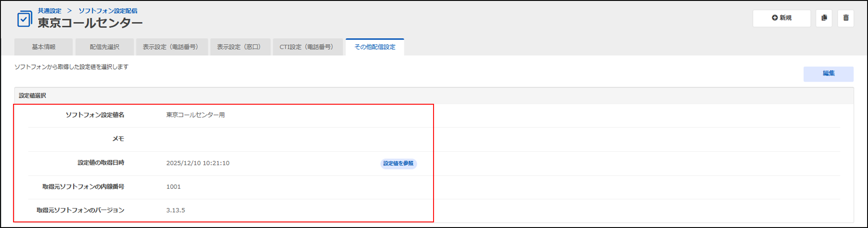
Task: Click the acquisition timestamp 2025/12/10 10:21:10
Action: 198,163
